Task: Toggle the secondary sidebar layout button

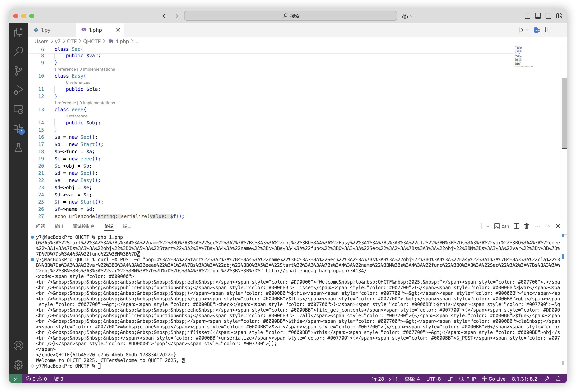Action: [548, 16]
